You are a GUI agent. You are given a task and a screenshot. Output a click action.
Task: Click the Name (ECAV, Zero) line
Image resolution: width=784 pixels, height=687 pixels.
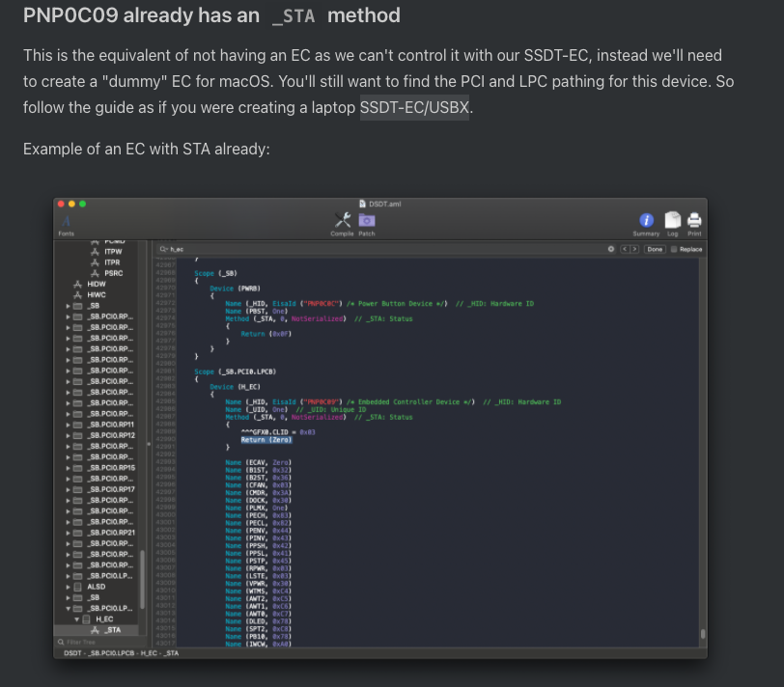pyautogui.click(x=258, y=462)
